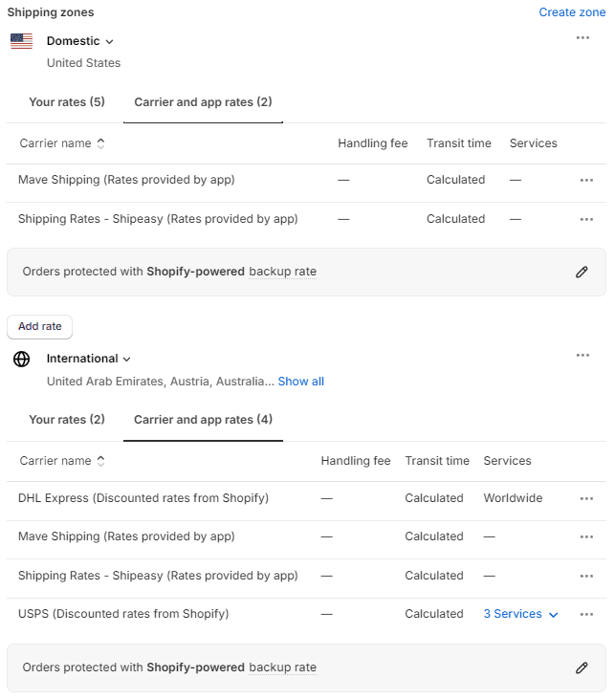Open more actions for USPS row
615x700 pixels.
tap(586, 615)
